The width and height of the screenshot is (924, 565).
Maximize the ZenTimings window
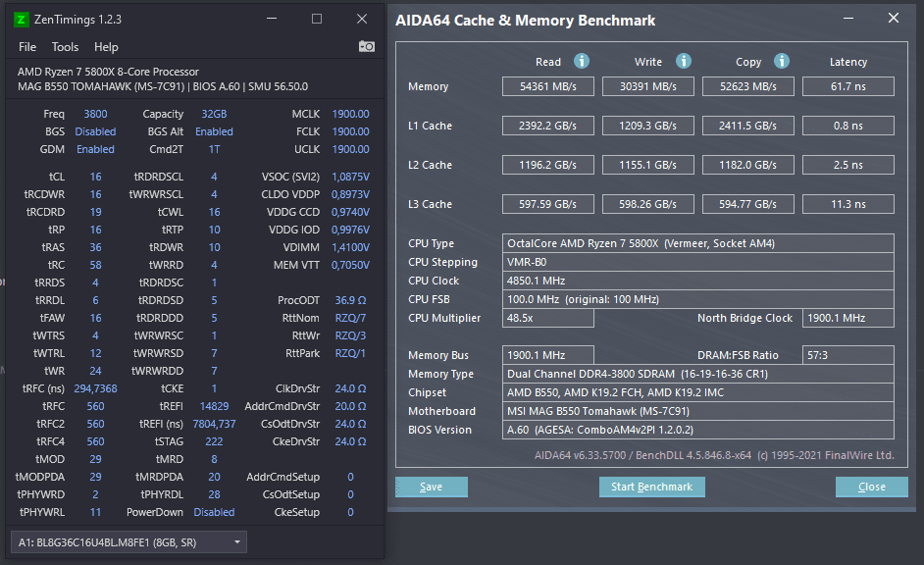click(x=317, y=19)
